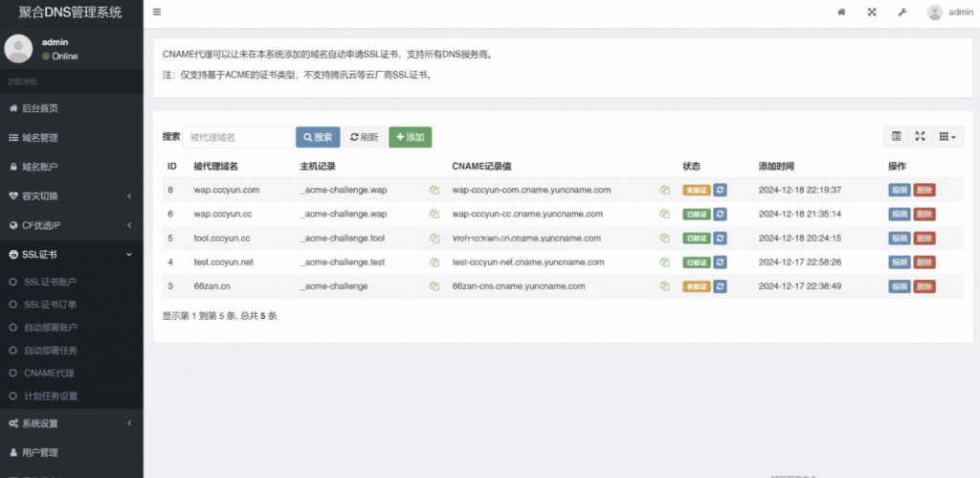Click the 聚合DNS管理系统 logo title

pos(70,12)
